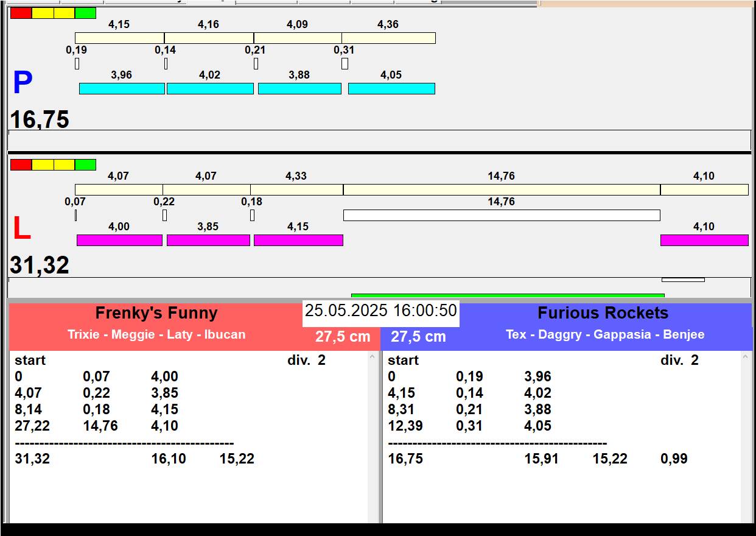Click the 16,75 total time for lane P
This screenshot has height=536, width=756.
click(x=40, y=119)
